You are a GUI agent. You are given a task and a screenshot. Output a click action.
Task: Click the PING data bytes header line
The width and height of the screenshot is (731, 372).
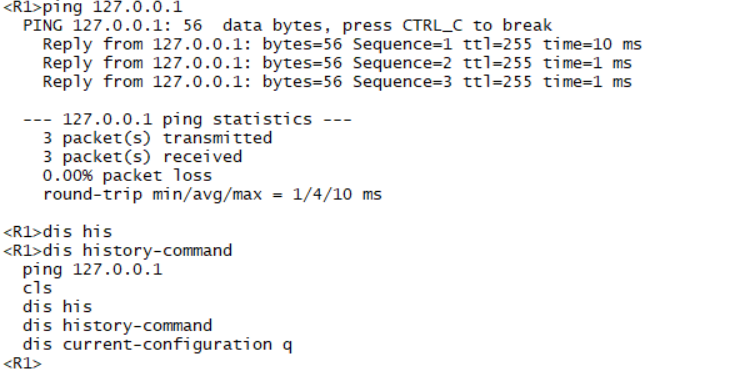pos(288,25)
